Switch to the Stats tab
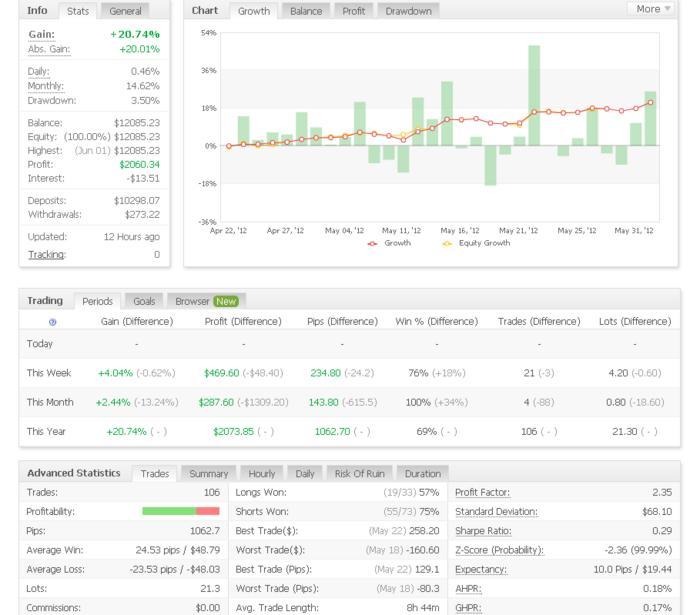Screen dimensions: 700x615 78,11
